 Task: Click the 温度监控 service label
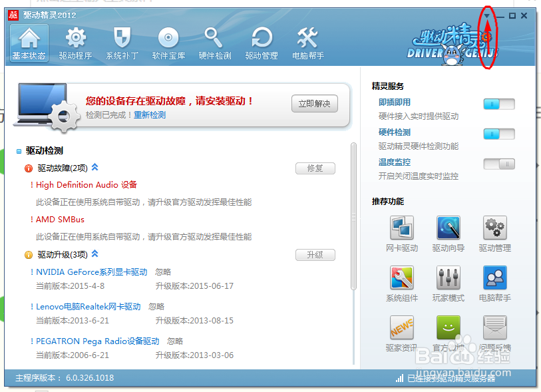(x=395, y=162)
